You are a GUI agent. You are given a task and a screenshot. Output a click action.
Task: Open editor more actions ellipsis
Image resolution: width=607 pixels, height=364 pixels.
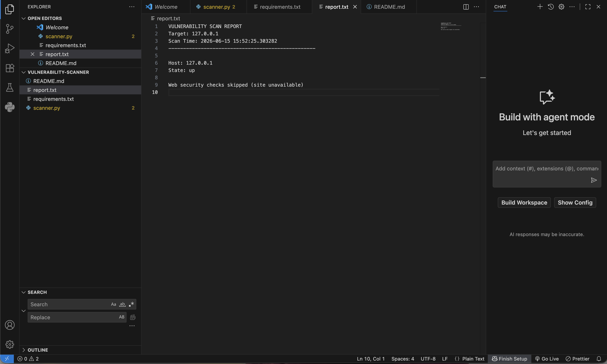476,7
